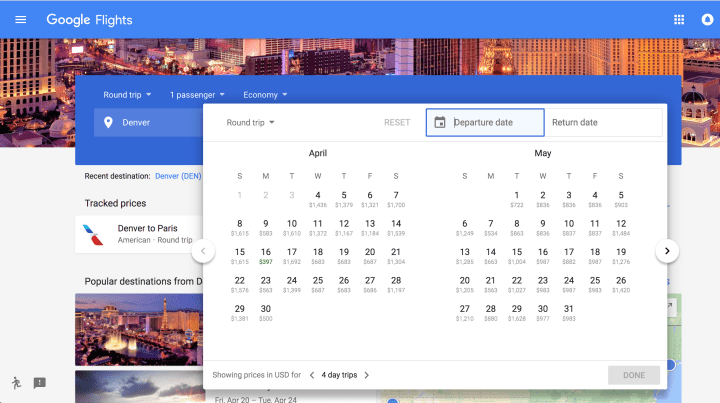Click the Return date field

pos(603,123)
